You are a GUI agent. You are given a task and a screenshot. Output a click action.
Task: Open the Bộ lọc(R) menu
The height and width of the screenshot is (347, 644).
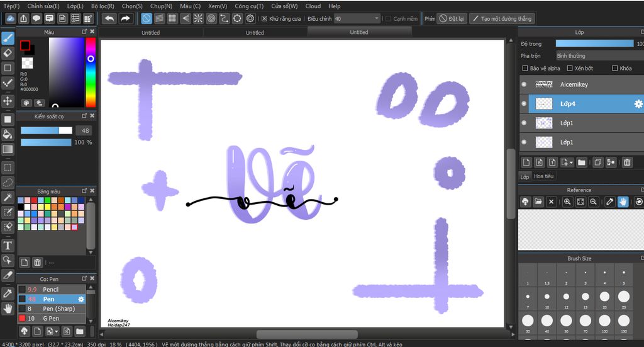(103, 6)
